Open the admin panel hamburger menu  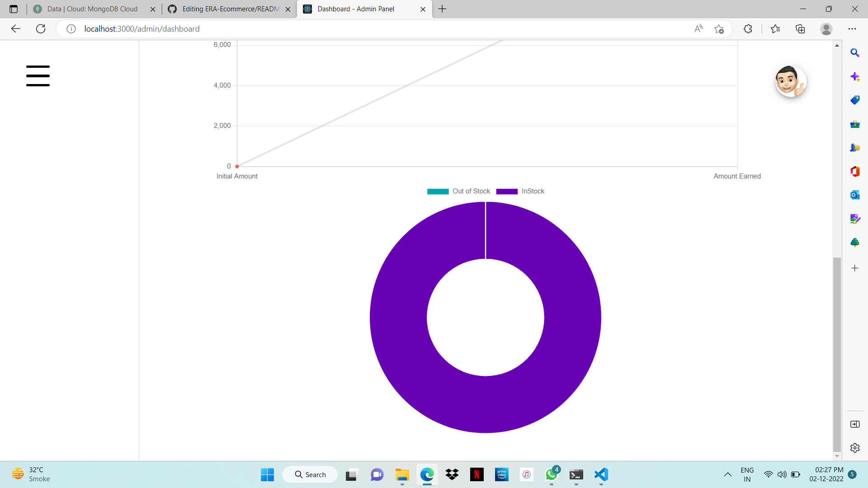[38, 76]
